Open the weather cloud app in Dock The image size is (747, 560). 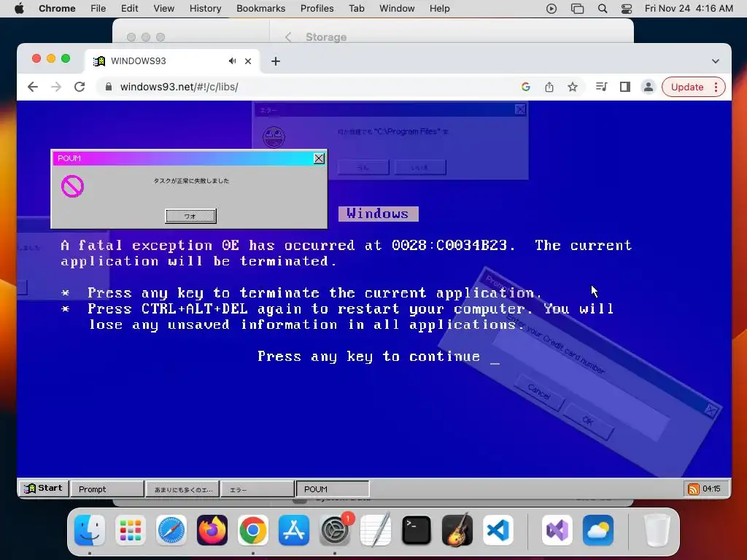598,530
